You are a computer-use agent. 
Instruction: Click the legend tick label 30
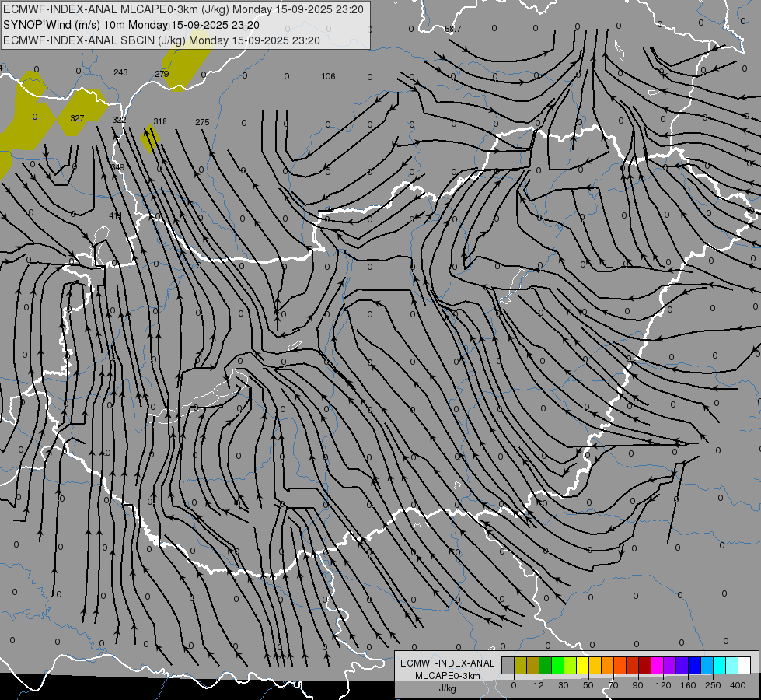tap(564, 685)
